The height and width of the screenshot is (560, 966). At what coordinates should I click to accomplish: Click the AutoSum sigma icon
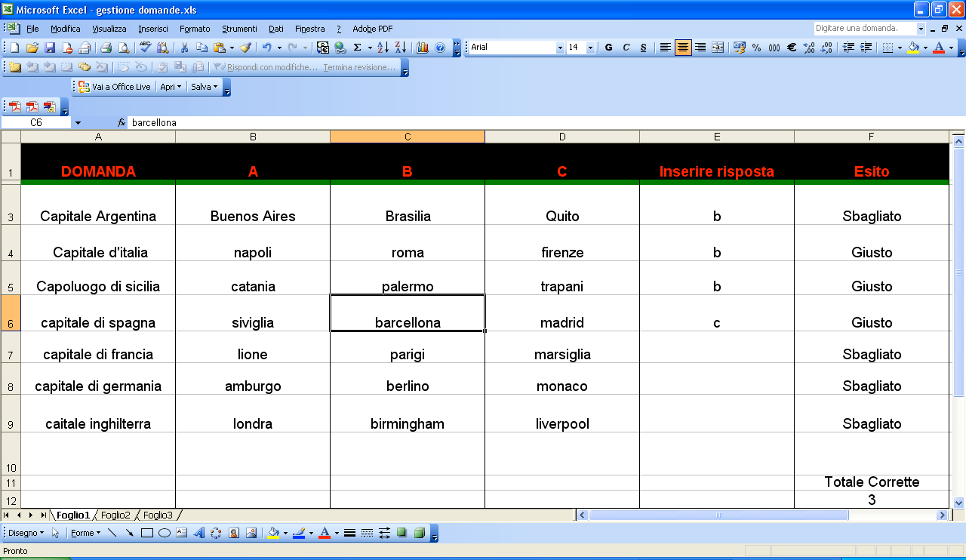[x=358, y=48]
